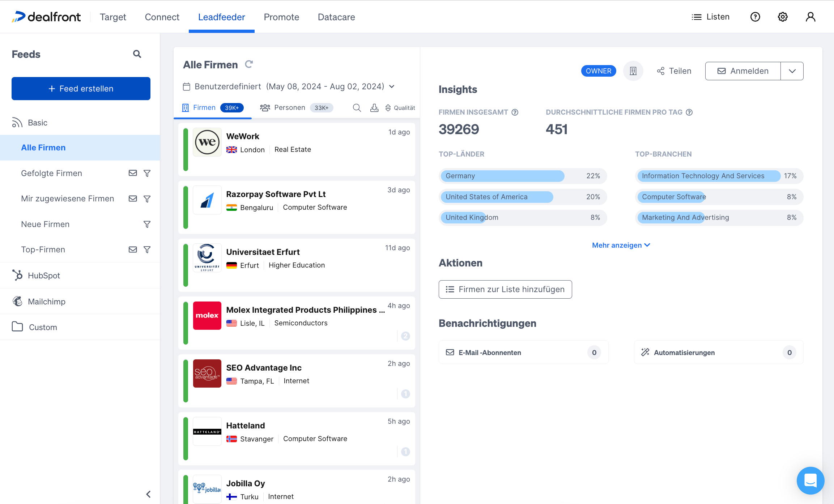Image resolution: width=834 pixels, height=504 pixels.
Task: Open the user profile icon
Action: pos(810,17)
